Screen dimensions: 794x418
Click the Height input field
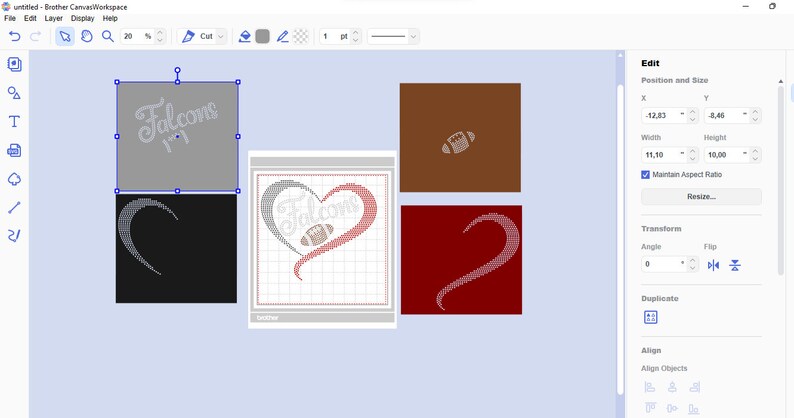tap(727, 155)
